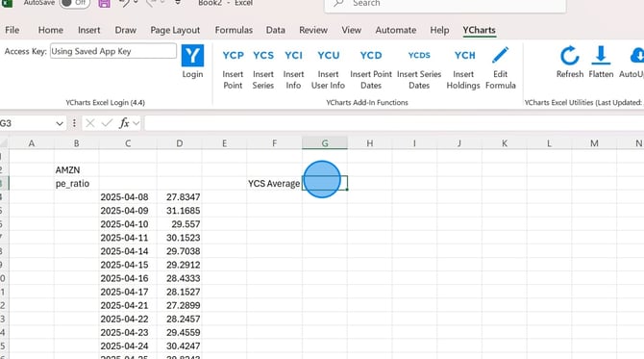Select date cell 2025-04-08
The image size is (644, 359).
[x=128, y=197]
